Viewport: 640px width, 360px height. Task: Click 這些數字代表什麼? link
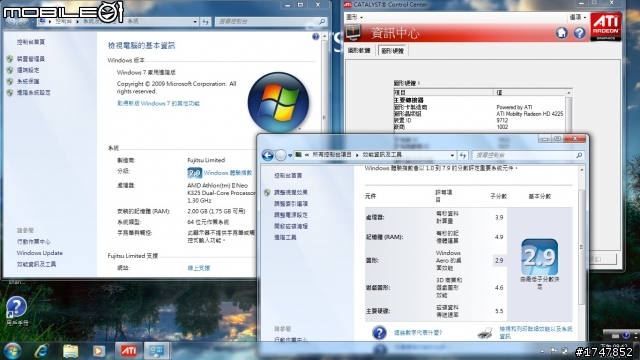click(x=418, y=333)
